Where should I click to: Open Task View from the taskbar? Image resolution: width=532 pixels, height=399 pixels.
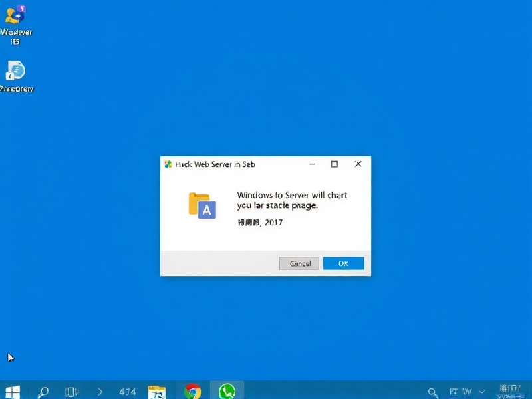click(72, 392)
